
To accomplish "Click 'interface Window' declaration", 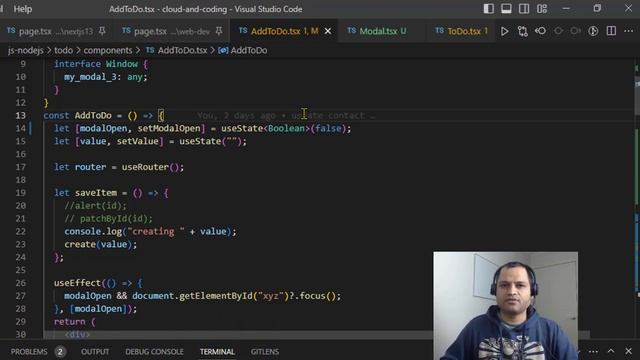I will pos(96,64).
